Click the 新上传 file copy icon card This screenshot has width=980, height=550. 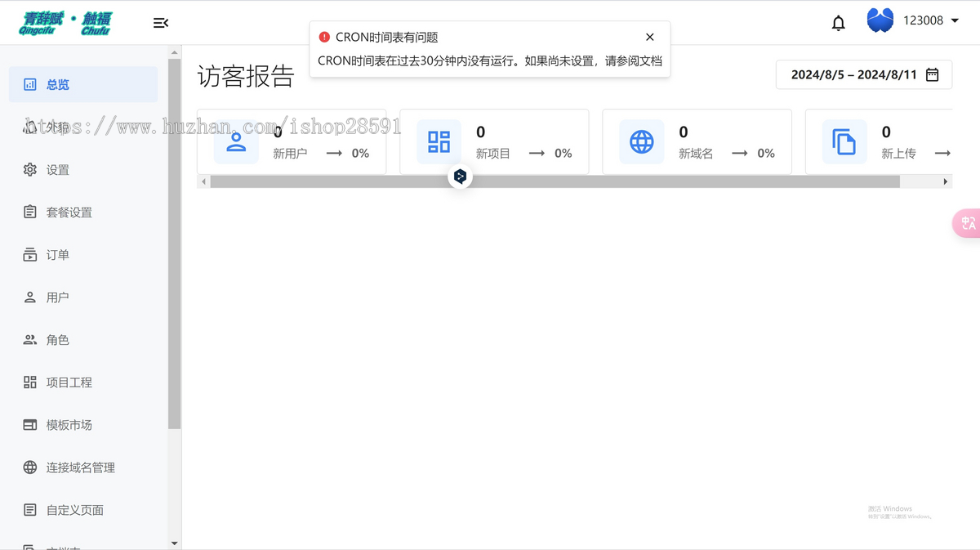844,141
